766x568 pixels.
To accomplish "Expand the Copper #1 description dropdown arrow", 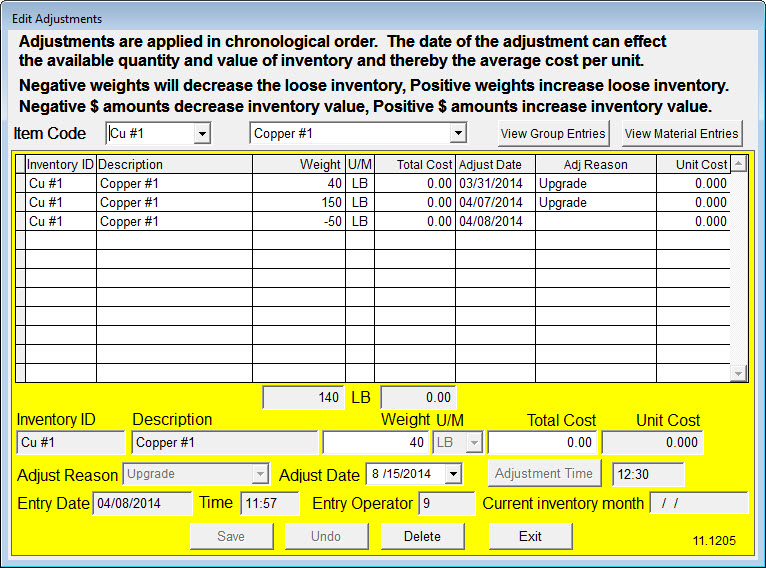I will click(x=457, y=133).
